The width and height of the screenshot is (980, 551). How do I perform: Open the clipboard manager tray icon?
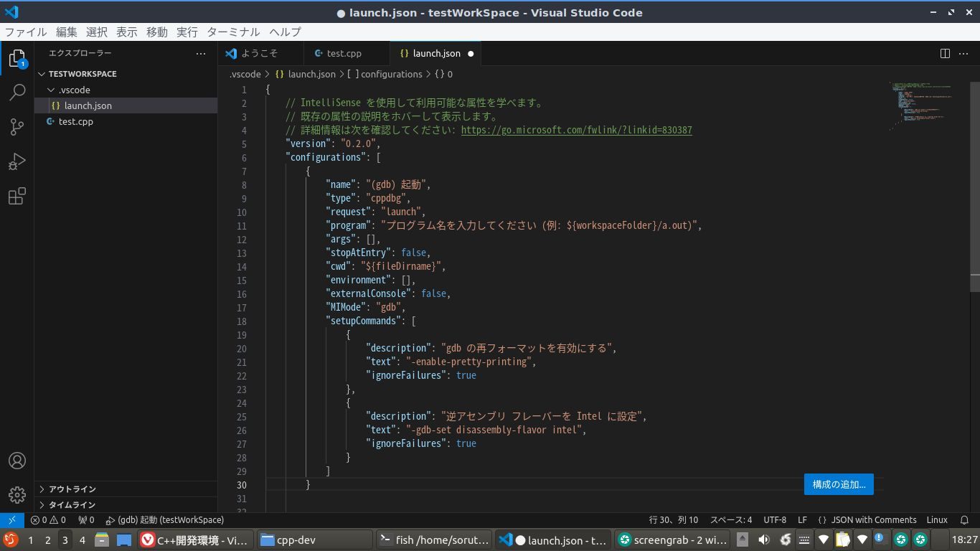pyautogui.click(x=843, y=540)
